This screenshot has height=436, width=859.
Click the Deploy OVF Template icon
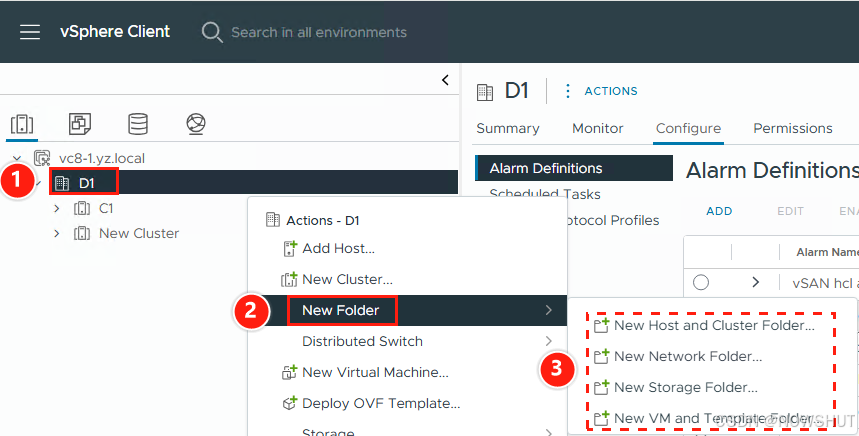click(x=289, y=404)
